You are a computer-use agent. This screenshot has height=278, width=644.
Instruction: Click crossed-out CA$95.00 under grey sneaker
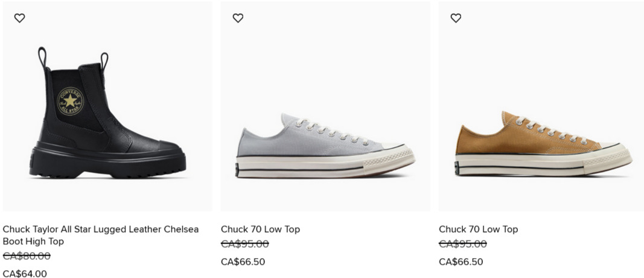tap(244, 244)
